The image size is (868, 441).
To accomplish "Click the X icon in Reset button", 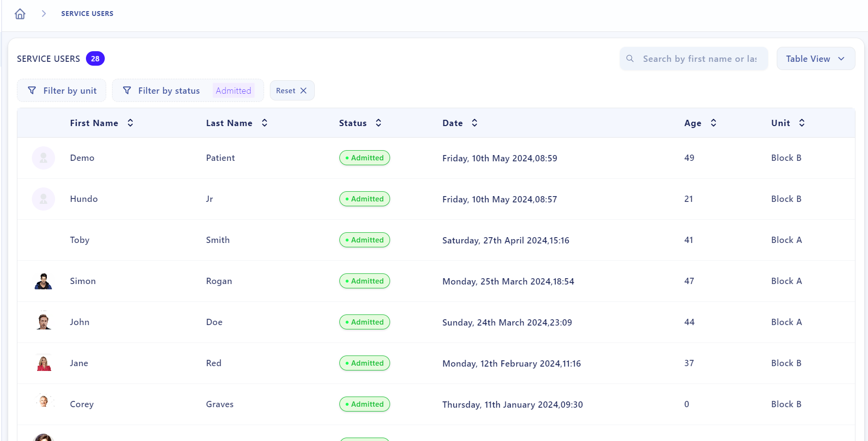I will pyautogui.click(x=304, y=90).
